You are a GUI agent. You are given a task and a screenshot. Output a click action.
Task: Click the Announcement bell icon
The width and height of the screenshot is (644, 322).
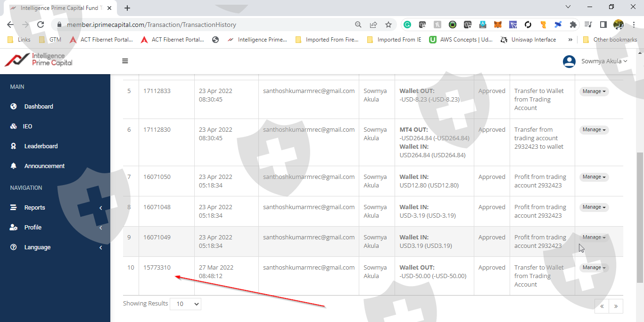(14, 166)
